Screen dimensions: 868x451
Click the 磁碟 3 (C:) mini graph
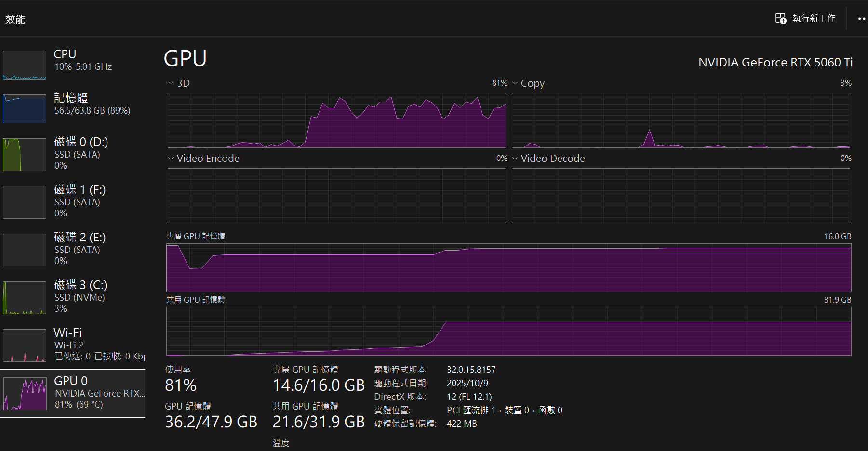[x=25, y=298]
